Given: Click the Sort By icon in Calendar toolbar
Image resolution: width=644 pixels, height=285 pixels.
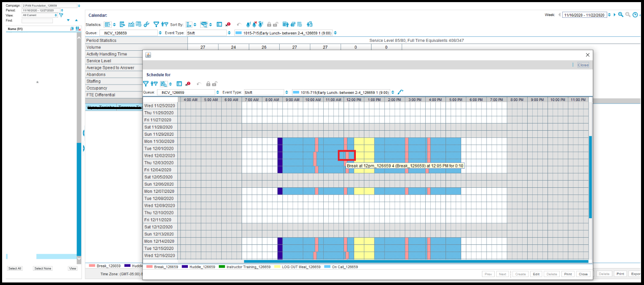Looking at the screenshot, I should coord(189,25).
